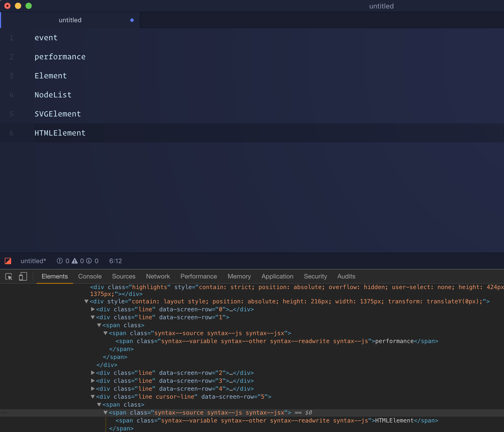Collapse the data-screen-row="1" line div
Screen dimensions: 504x432
(x=93, y=317)
